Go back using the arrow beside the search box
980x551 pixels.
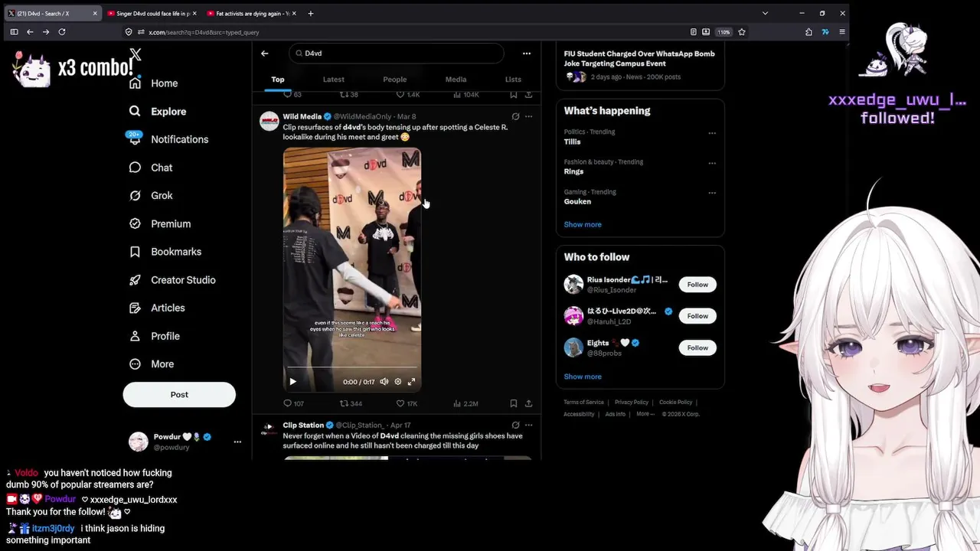264,53
